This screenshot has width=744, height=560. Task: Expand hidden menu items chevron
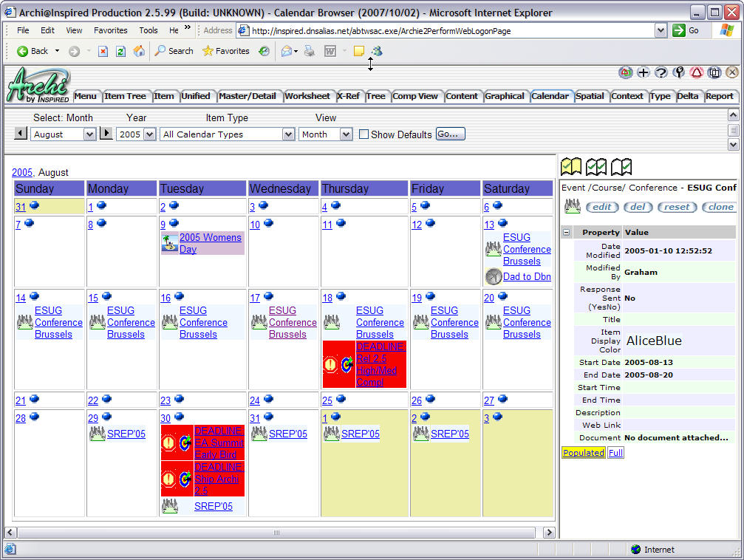(x=188, y=27)
